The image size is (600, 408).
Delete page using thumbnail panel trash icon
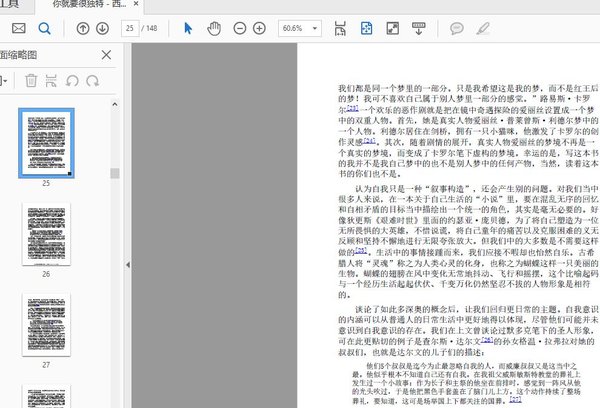31,81
